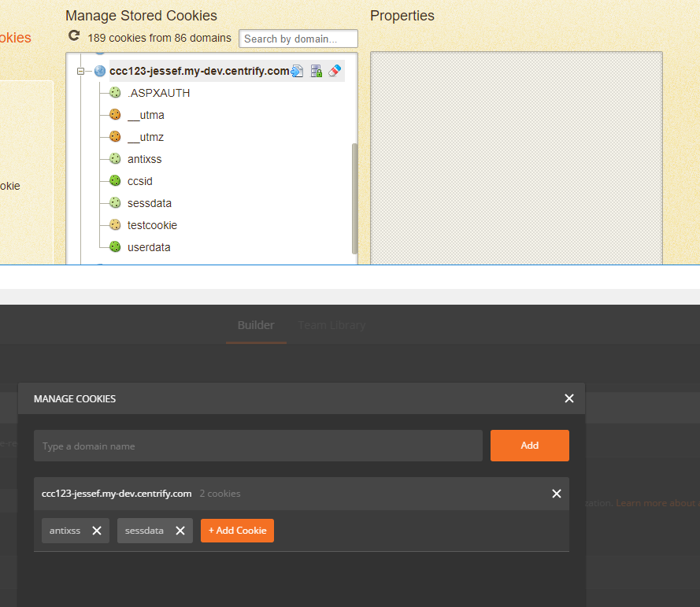Click the blue export arrow beside the domain
Viewport: 700px width, 607px height.
(x=297, y=70)
